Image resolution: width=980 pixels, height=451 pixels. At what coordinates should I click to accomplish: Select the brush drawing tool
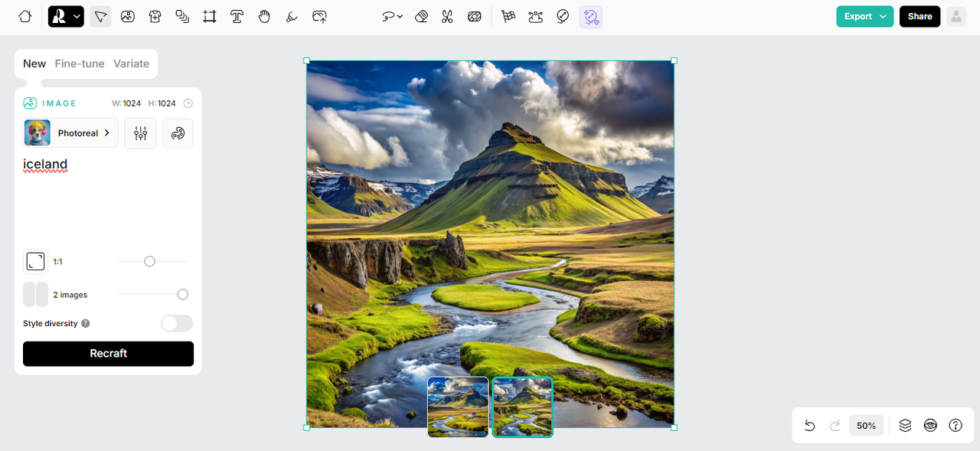tap(292, 16)
